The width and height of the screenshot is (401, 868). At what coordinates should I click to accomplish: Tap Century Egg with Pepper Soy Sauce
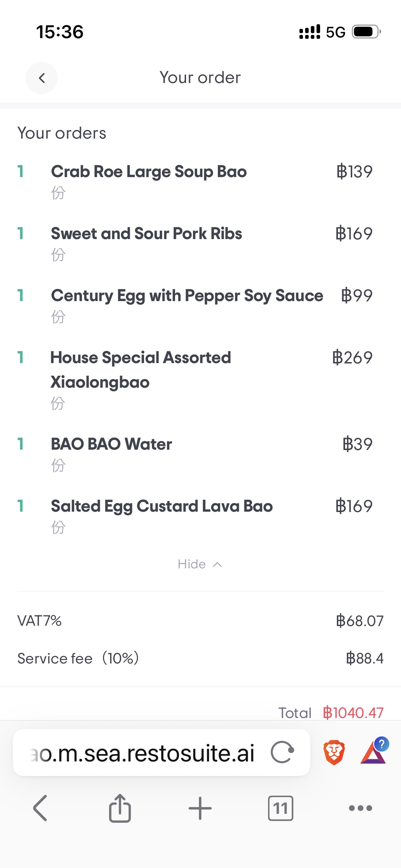187,296
